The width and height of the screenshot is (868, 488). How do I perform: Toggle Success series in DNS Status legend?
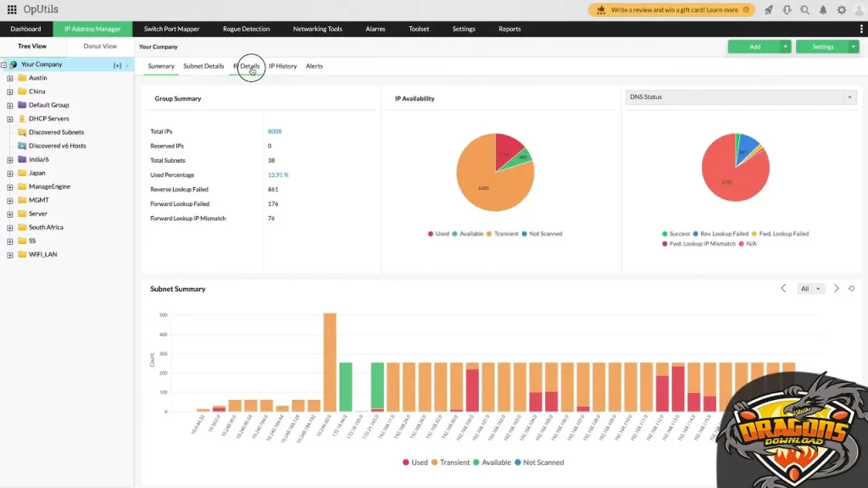coord(675,234)
